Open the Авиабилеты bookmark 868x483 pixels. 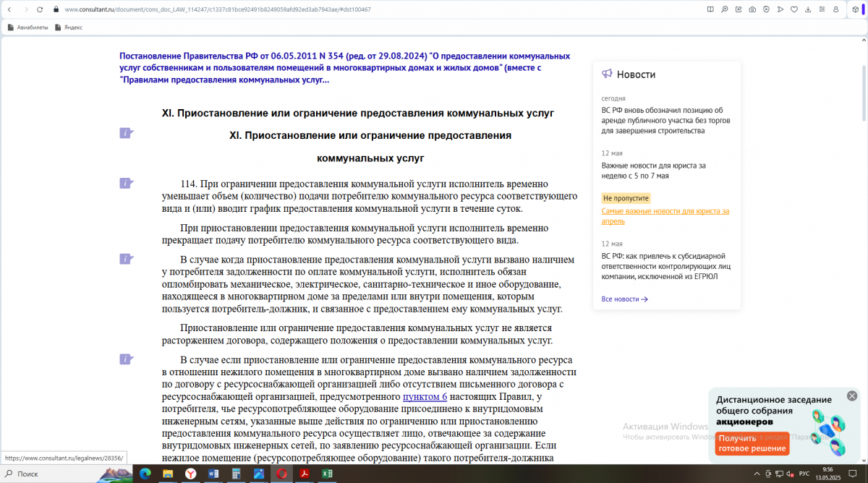(x=28, y=27)
